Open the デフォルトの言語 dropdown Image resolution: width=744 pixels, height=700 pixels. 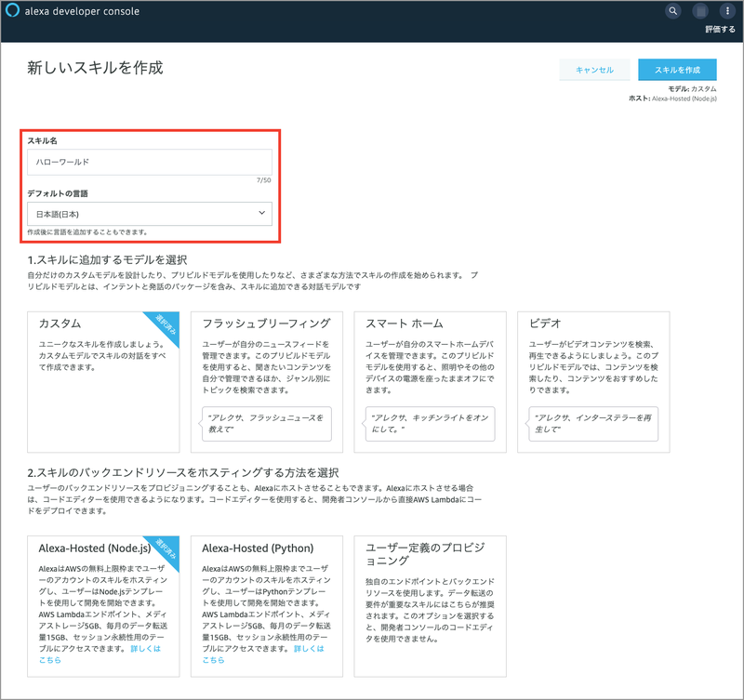[150, 214]
